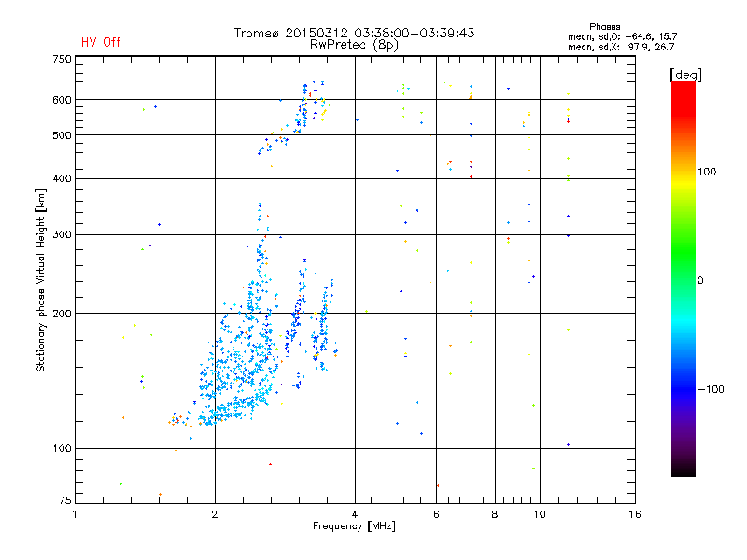Click the x-axis '1' tick label
This screenshot has height=560, width=747.
[75, 514]
